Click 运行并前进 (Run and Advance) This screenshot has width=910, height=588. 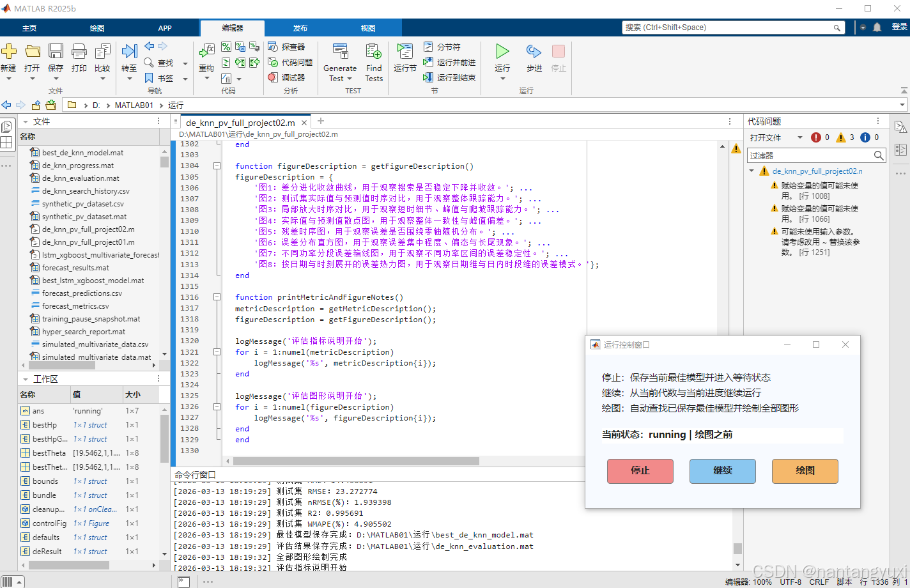pyautogui.click(x=449, y=62)
